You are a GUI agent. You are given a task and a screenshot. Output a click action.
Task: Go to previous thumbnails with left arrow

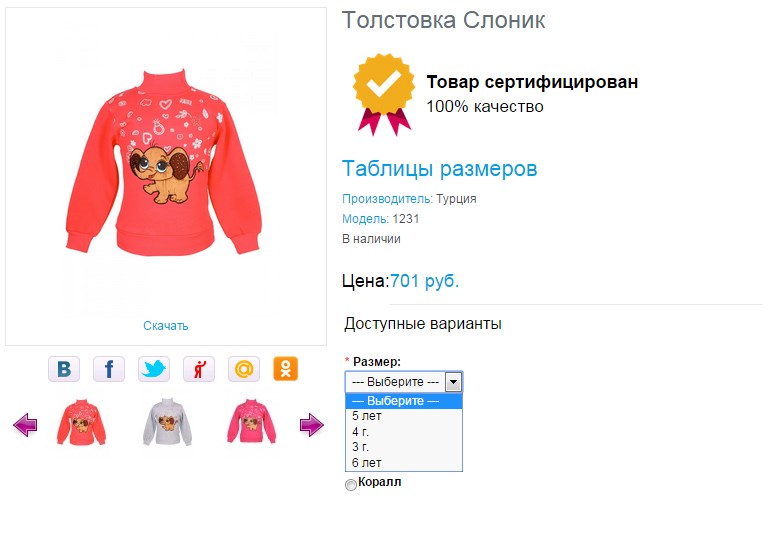coord(25,424)
